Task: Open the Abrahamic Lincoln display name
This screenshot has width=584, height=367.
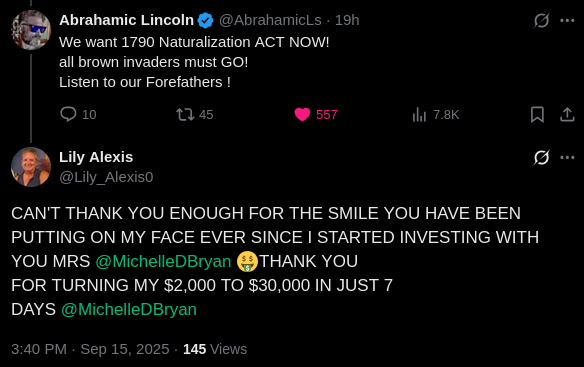Action: [x=126, y=20]
